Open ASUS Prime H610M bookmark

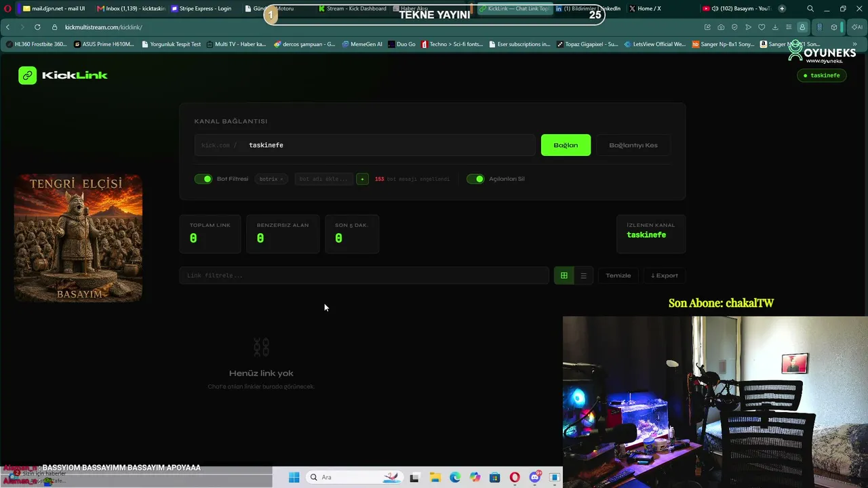(104, 44)
